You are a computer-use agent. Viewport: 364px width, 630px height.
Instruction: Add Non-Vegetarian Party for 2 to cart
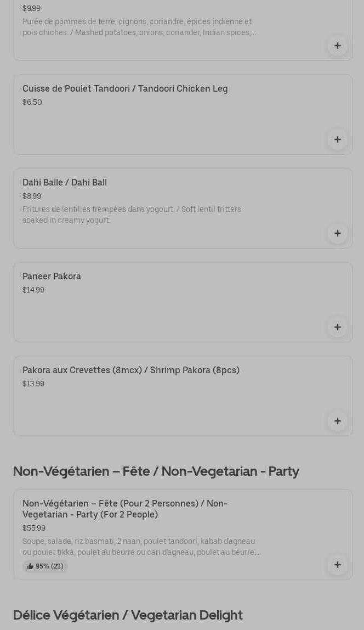pyautogui.click(x=337, y=565)
